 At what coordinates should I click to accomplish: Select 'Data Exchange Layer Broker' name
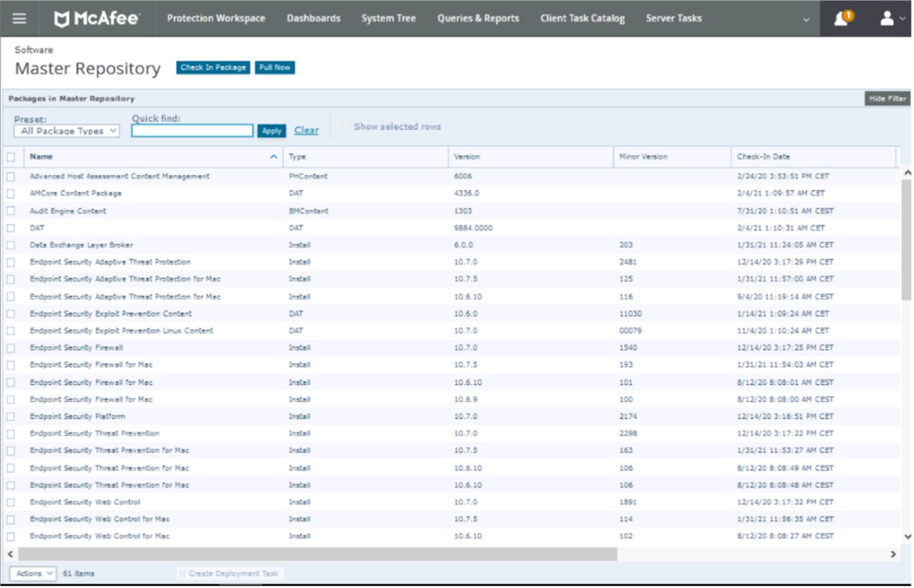[x=81, y=245]
